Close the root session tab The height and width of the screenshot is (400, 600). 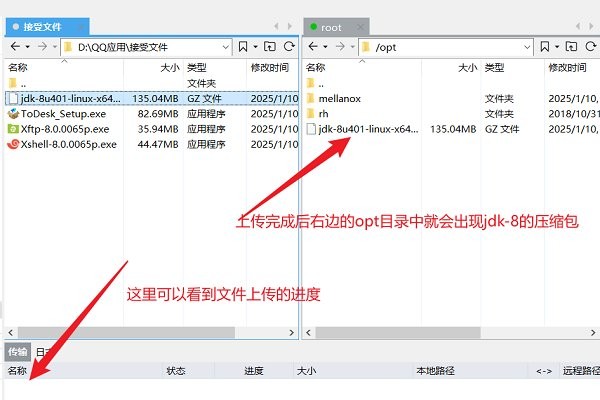point(360,27)
